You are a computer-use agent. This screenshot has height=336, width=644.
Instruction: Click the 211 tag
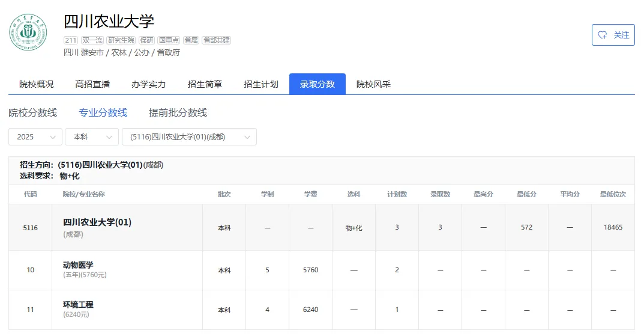[71, 40]
